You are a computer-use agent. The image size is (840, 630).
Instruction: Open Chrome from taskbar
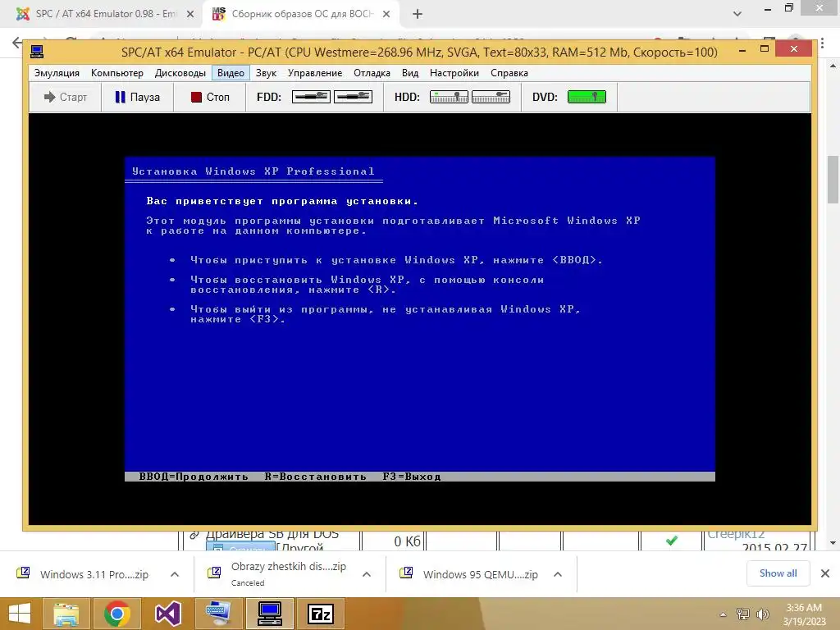point(117,614)
